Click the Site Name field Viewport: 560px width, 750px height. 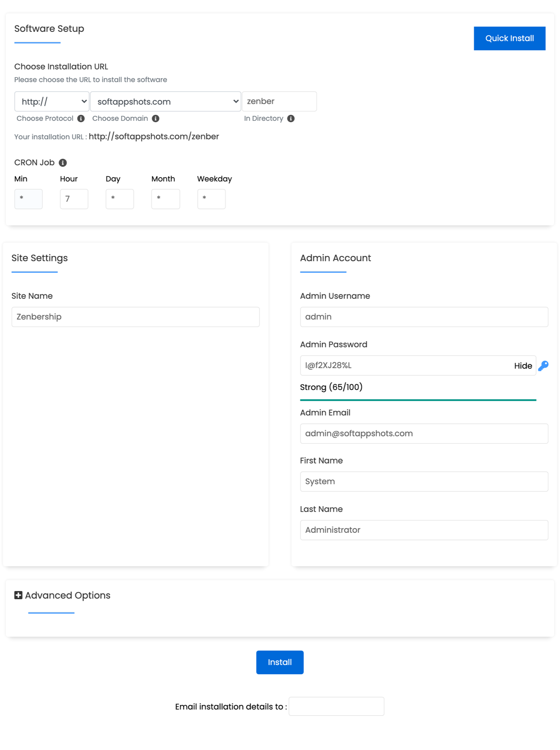click(x=136, y=317)
